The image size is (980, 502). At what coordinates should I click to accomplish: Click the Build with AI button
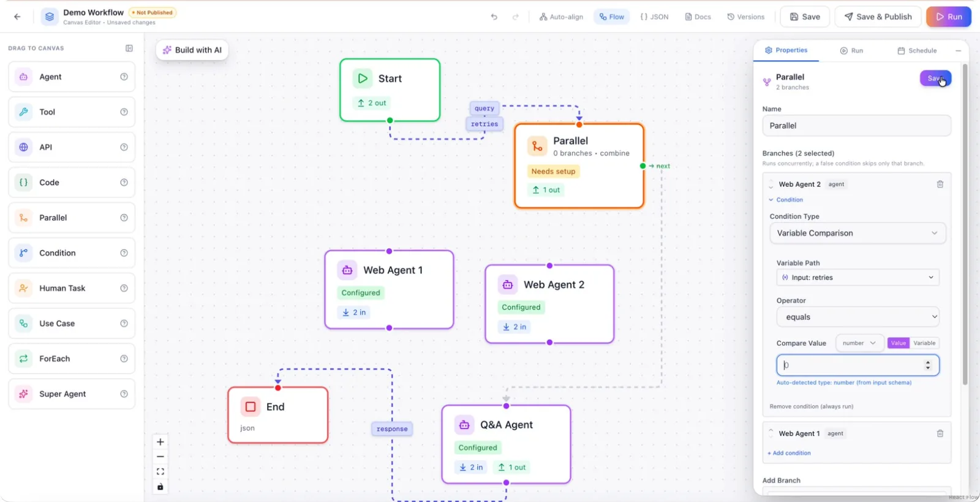pyautogui.click(x=192, y=50)
